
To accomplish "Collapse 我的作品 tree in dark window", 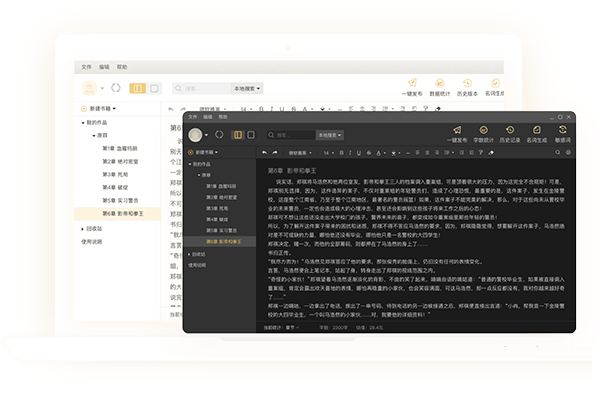I will point(190,164).
